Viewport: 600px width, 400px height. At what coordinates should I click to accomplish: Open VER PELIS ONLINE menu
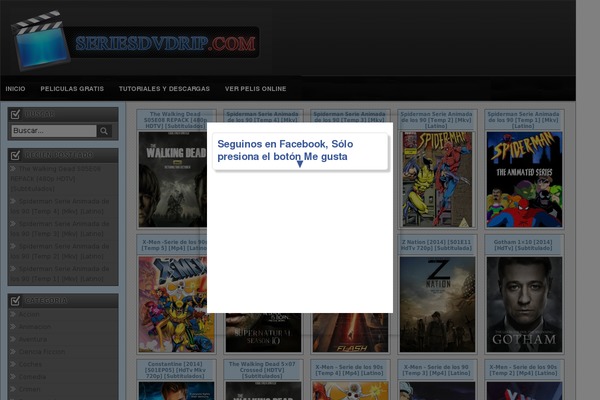(x=256, y=89)
